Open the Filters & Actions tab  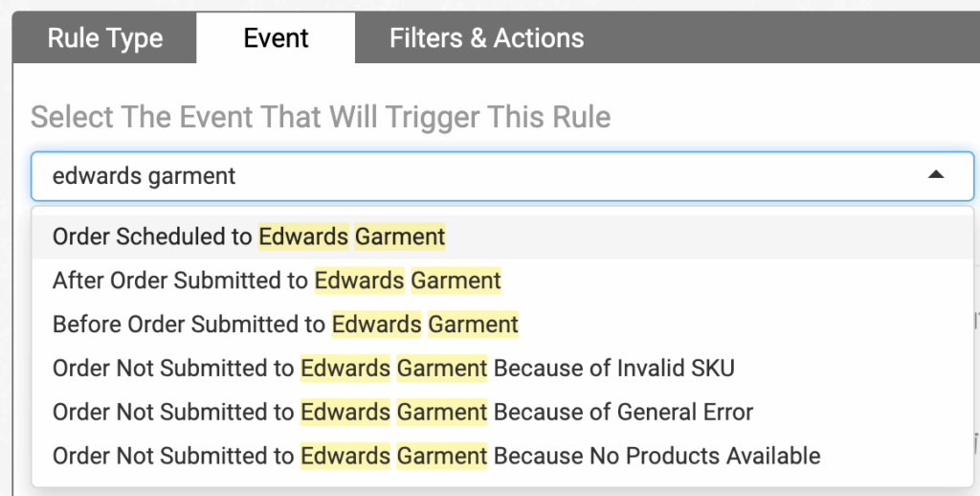point(486,38)
